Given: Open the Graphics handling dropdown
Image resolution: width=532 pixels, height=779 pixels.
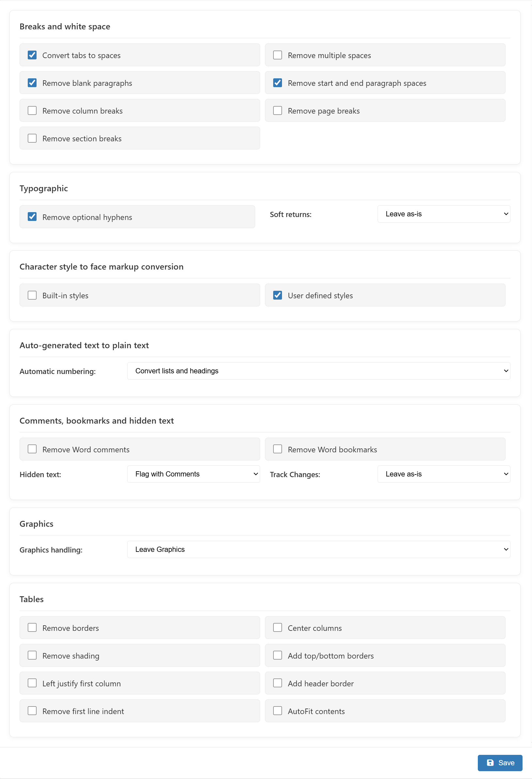Looking at the screenshot, I should (319, 549).
